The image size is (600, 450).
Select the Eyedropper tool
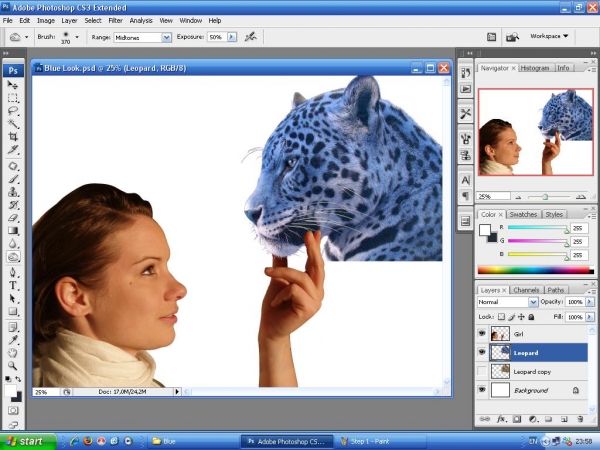pos(13,340)
